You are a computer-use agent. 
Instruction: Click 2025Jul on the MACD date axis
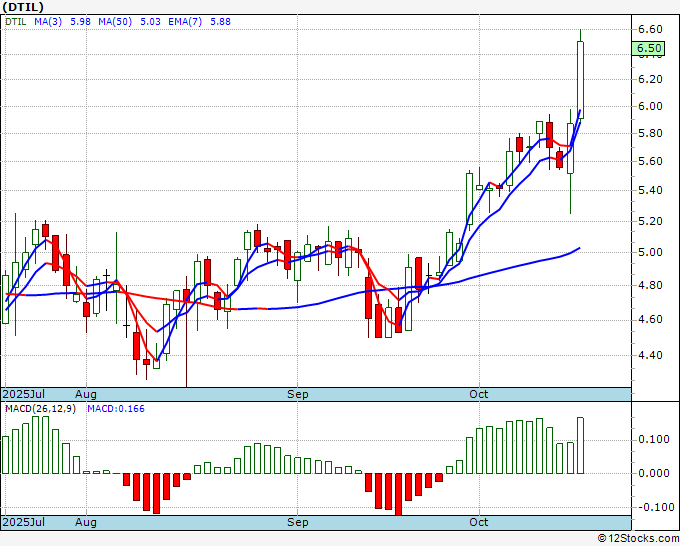[24, 522]
